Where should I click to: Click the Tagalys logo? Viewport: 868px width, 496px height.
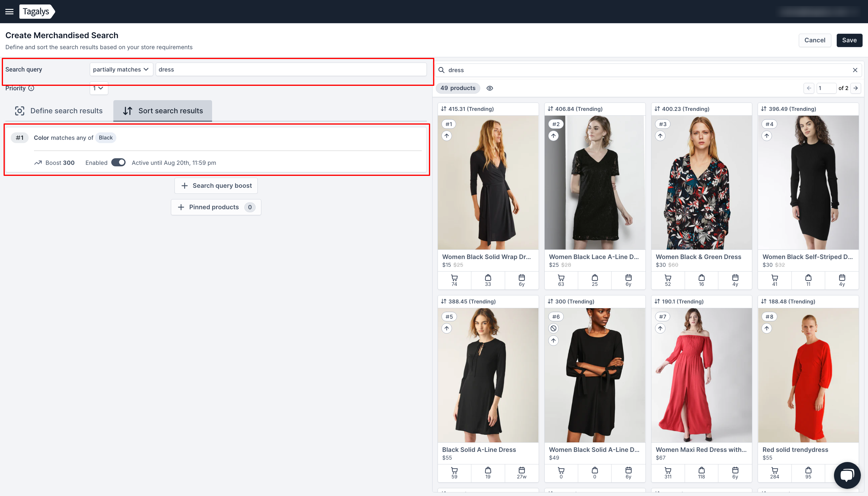coord(37,12)
